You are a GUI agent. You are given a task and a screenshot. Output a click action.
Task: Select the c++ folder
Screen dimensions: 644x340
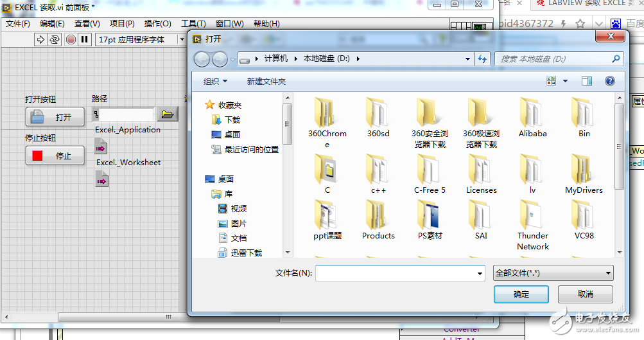tap(378, 174)
